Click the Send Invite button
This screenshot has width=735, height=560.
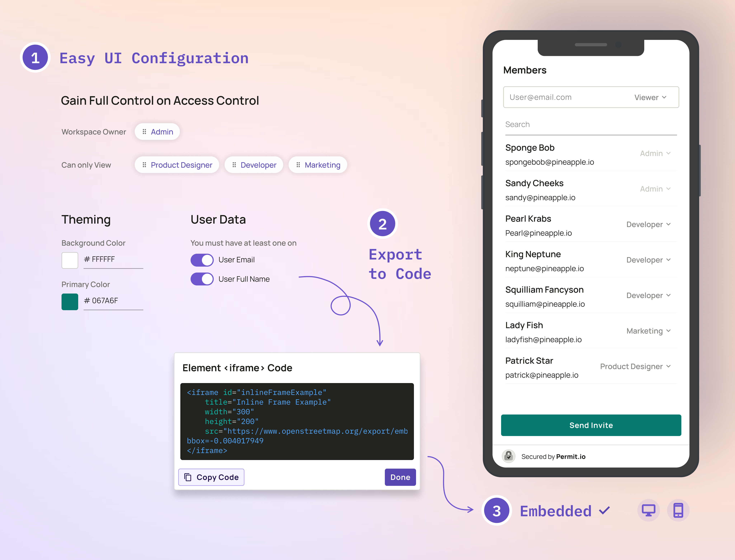tap(590, 425)
